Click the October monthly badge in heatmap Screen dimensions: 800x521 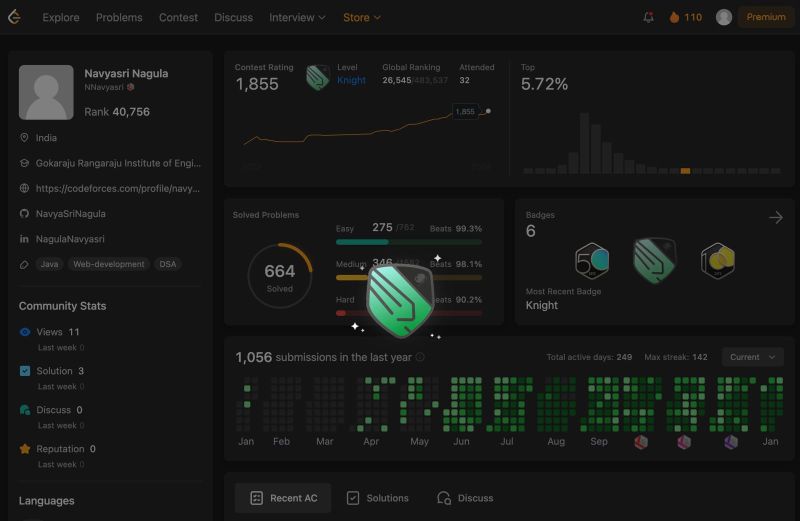[x=641, y=441]
